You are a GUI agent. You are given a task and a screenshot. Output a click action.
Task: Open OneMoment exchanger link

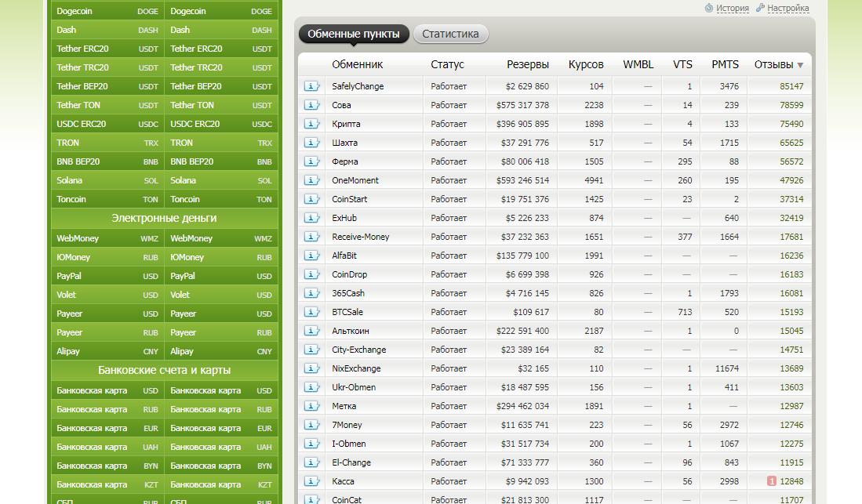point(355,180)
